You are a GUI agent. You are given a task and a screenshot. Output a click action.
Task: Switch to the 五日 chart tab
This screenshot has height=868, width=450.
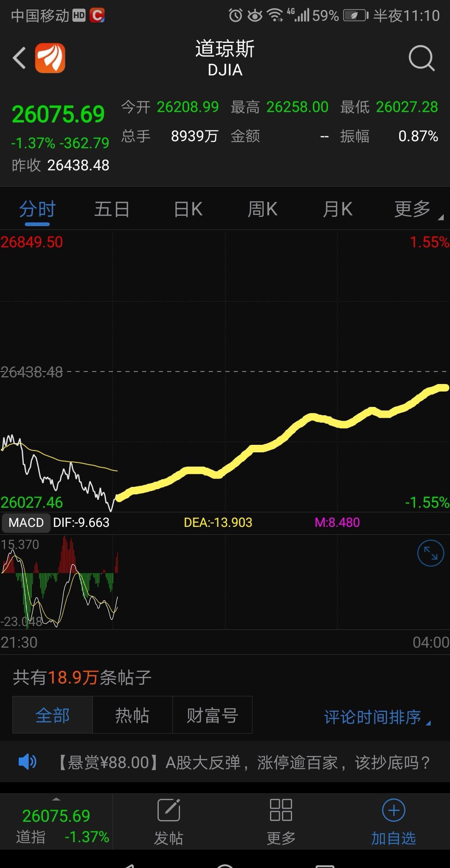(x=112, y=209)
